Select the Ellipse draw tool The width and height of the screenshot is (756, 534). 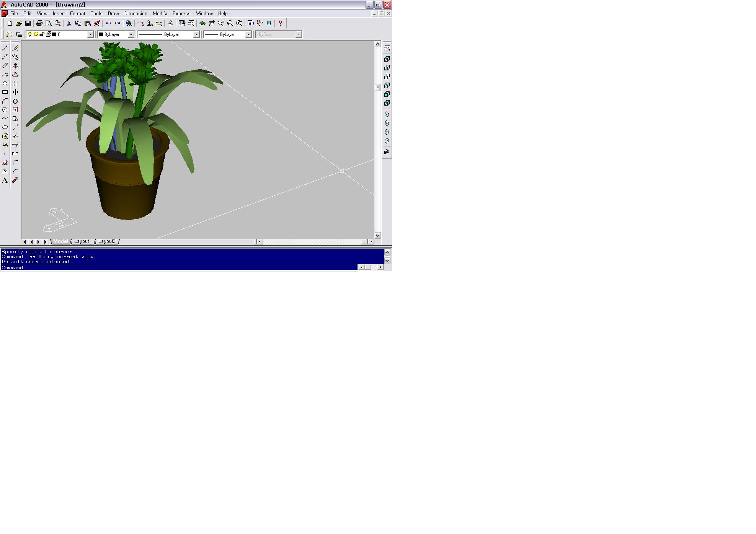[x=5, y=127]
